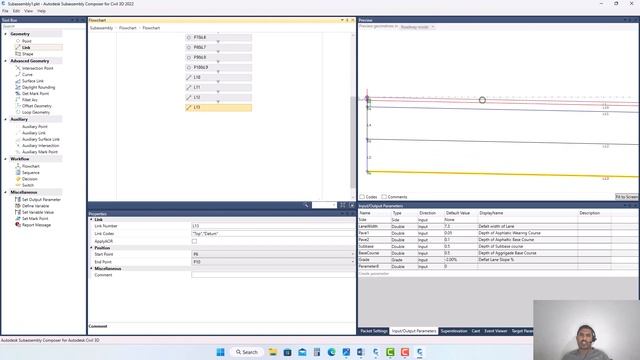Image resolution: width=640 pixels, height=360 pixels.
Task: Choose the Daylight Rounding tool
Action: [x=38, y=87]
